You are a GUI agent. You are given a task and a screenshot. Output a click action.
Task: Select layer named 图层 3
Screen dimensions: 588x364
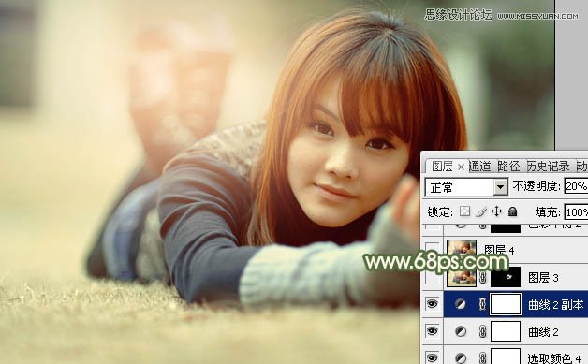[543, 278]
